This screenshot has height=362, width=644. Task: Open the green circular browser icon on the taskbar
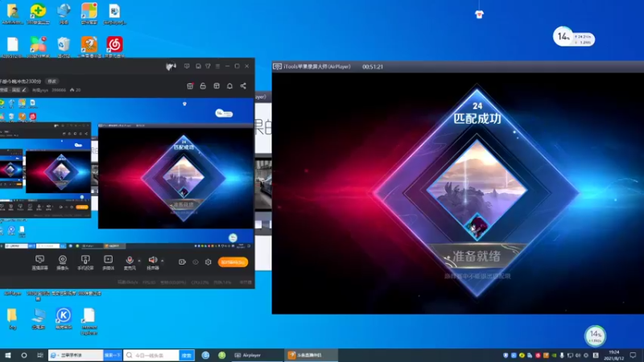point(222,355)
